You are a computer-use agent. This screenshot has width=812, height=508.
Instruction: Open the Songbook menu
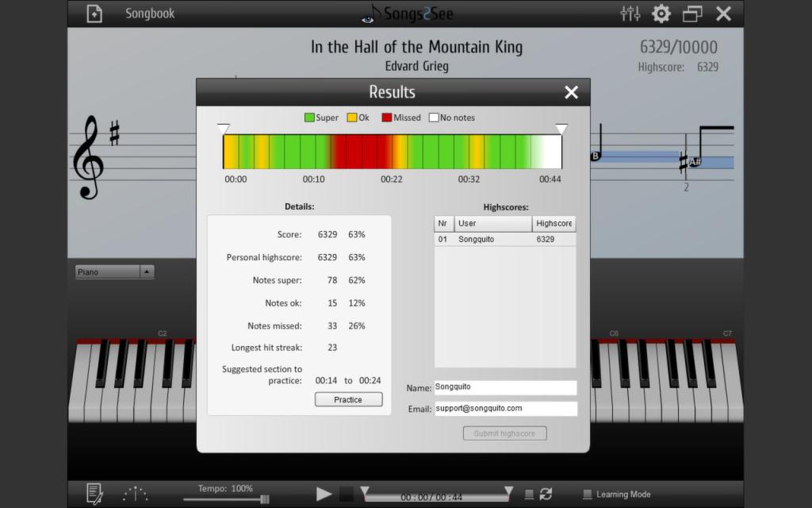pyautogui.click(x=150, y=13)
